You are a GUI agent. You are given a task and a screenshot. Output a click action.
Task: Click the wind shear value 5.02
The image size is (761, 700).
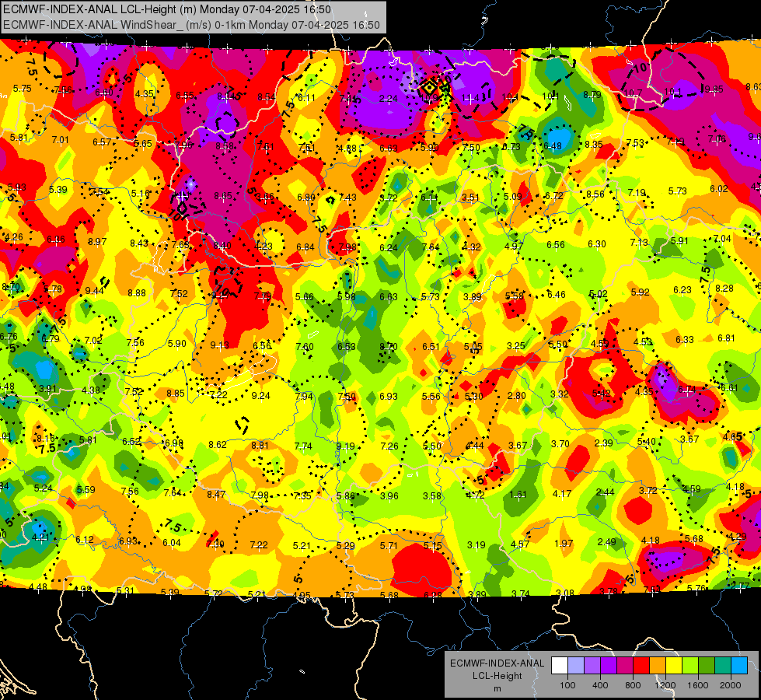598,294
